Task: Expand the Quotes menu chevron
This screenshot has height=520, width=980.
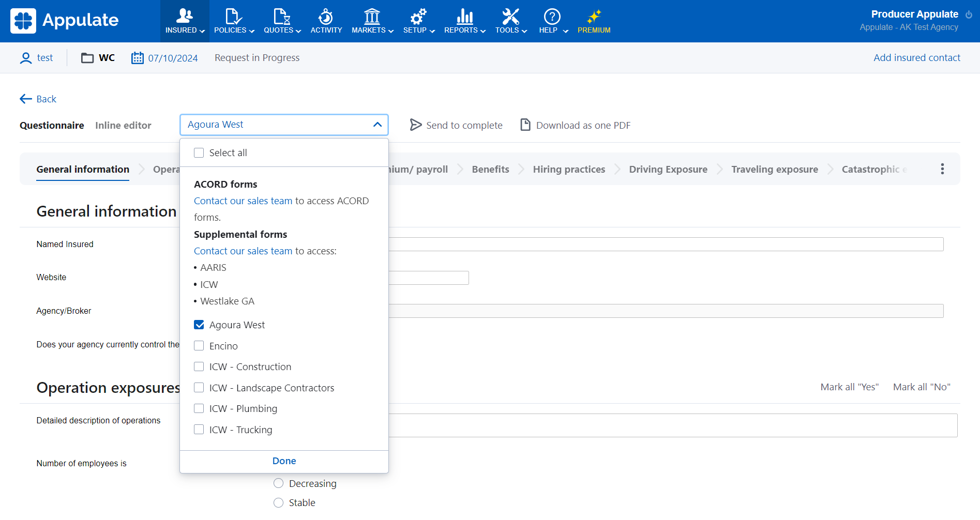Action: (298, 31)
